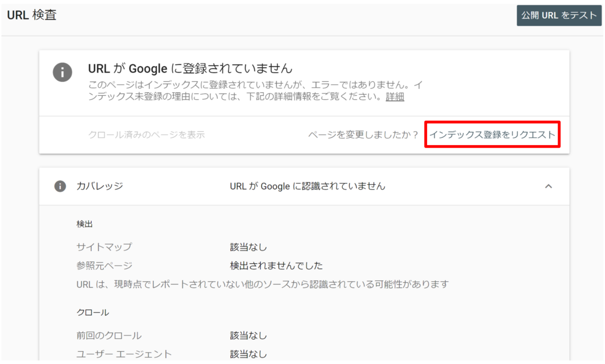Image resolution: width=605 pixels, height=364 pixels.
Task: Open the 詳細 link in the notice
Action: click(x=395, y=97)
